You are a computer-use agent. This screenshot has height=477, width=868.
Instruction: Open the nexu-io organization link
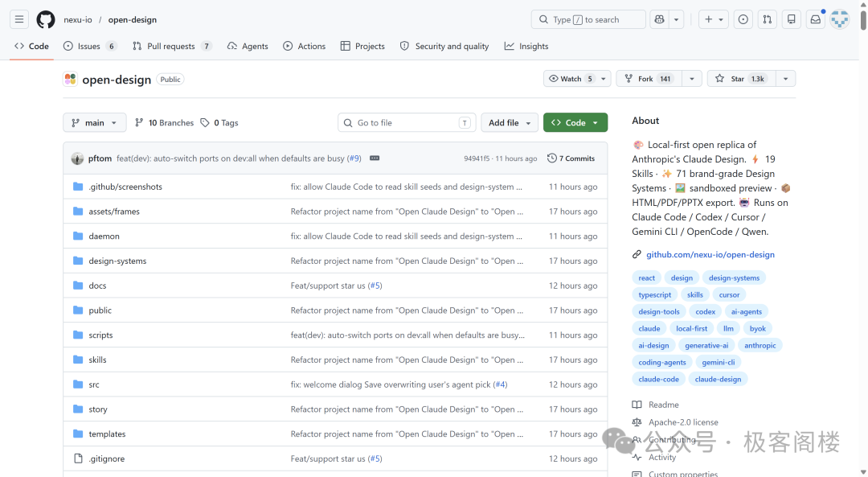click(77, 19)
